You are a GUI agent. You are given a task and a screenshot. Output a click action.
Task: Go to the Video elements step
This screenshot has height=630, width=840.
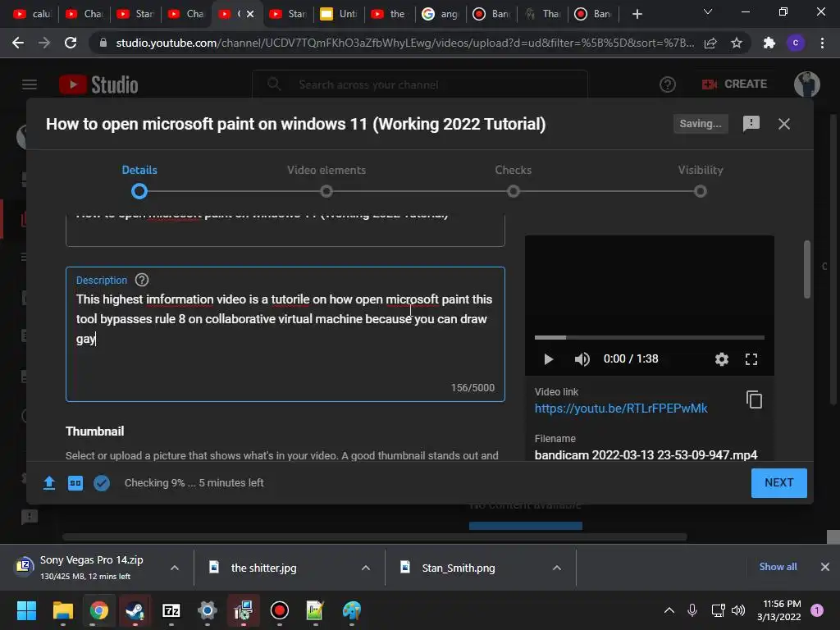click(326, 180)
